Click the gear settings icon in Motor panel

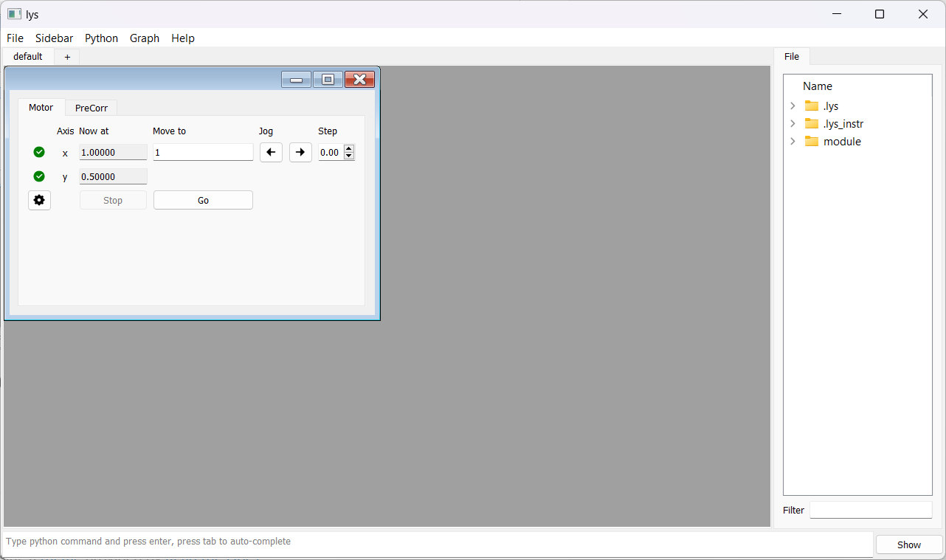(x=39, y=200)
